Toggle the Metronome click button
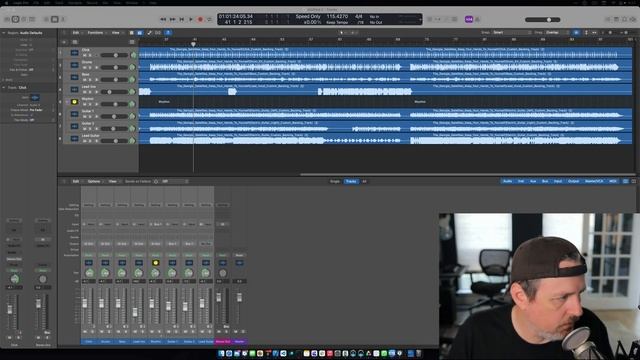 [x=478, y=19]
